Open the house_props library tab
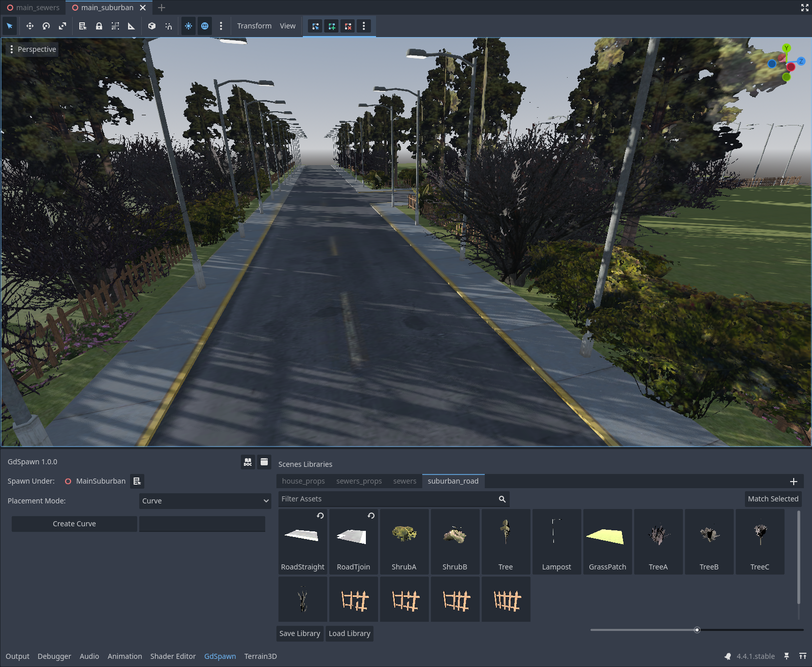 pos(303,481)
